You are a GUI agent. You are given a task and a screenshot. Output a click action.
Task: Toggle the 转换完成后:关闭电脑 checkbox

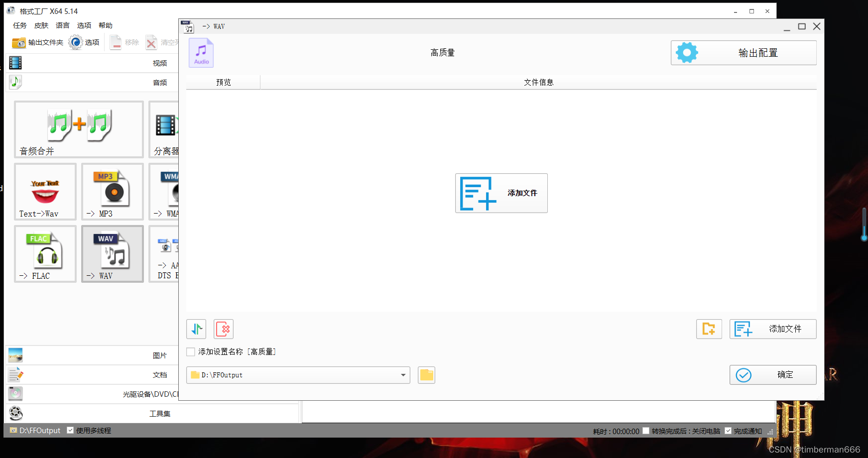646,431
